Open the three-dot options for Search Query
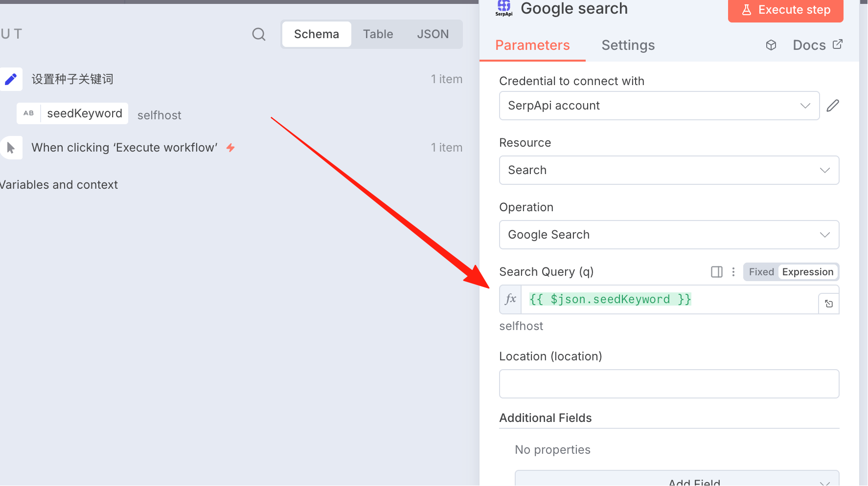This screenshot has height=486, width=868. 733,272
